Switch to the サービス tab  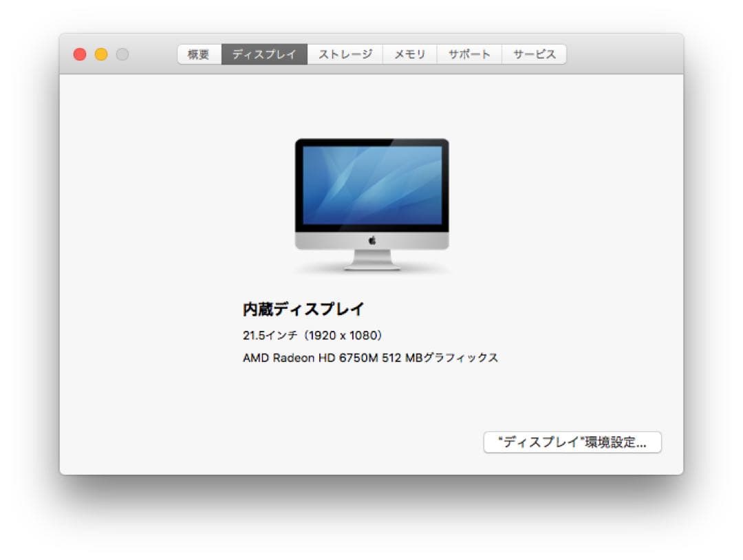[x=533, y=54]
